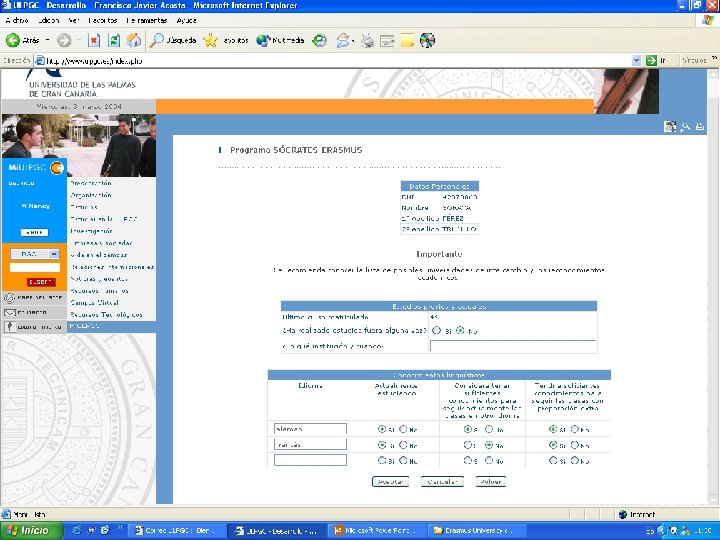
Task: Click the grey Forward arrow icon
Action: tap(64, 40)
